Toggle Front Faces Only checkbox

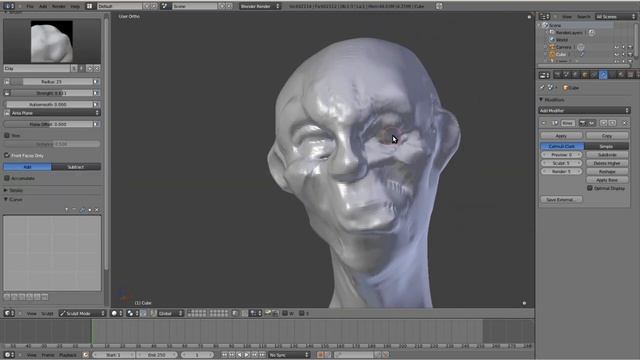coord(7,155)
